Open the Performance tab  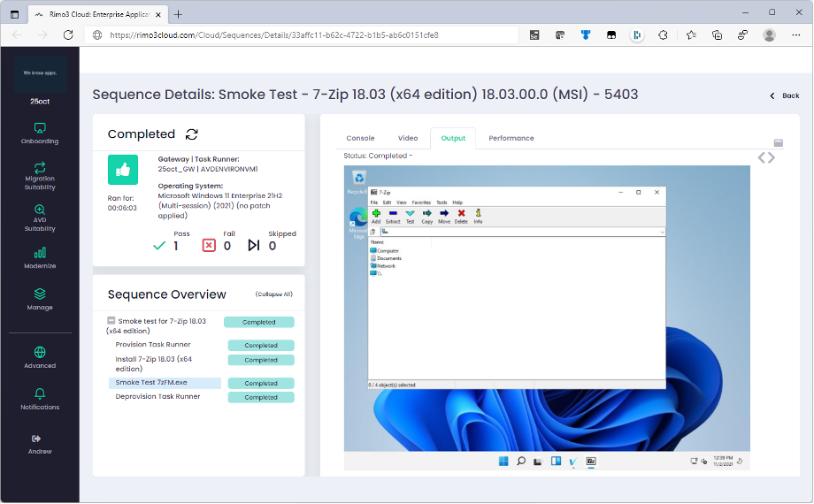pyautogui.click(x=511, y=138)
